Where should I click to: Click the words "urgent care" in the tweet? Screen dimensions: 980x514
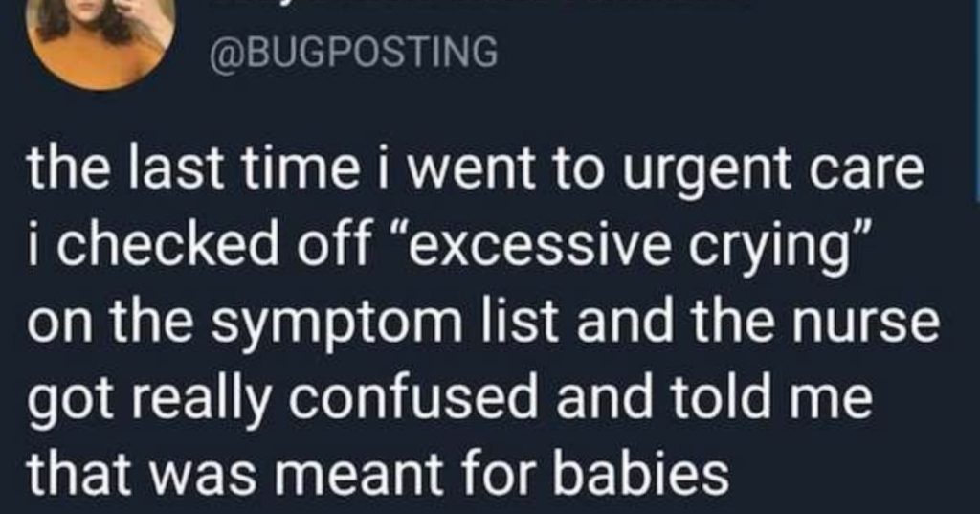(772, 172)
